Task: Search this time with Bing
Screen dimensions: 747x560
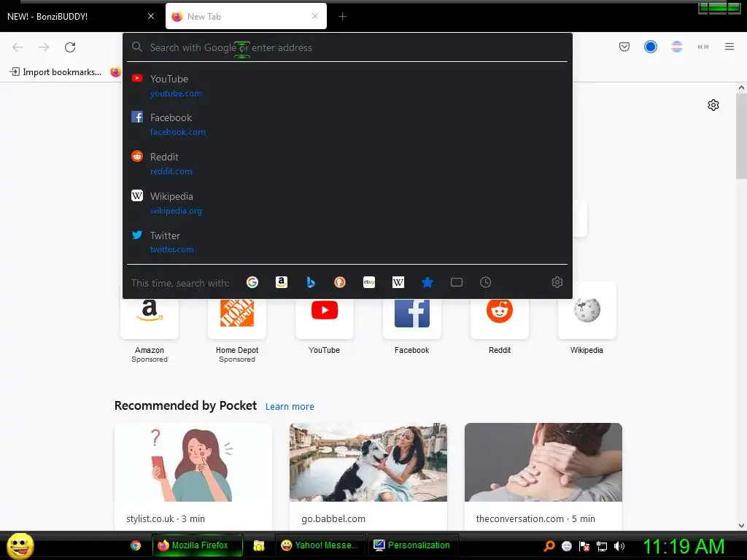Action: 311,282
